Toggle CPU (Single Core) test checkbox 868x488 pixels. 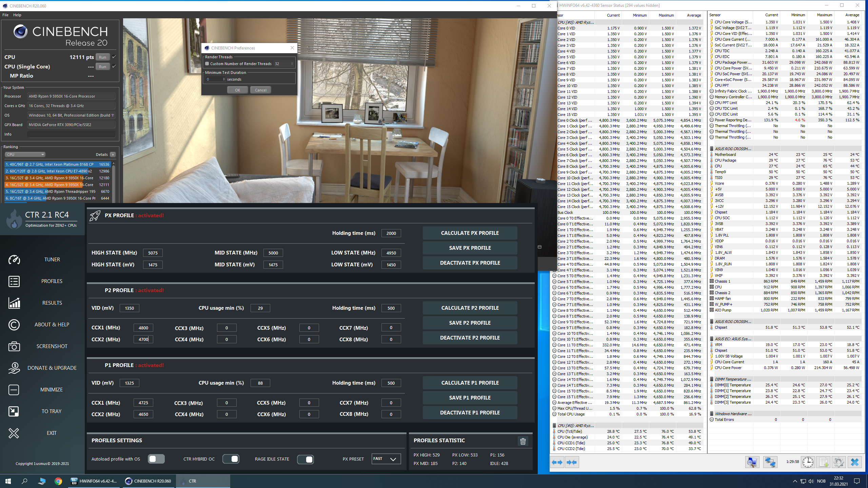(x=114, y=66)
